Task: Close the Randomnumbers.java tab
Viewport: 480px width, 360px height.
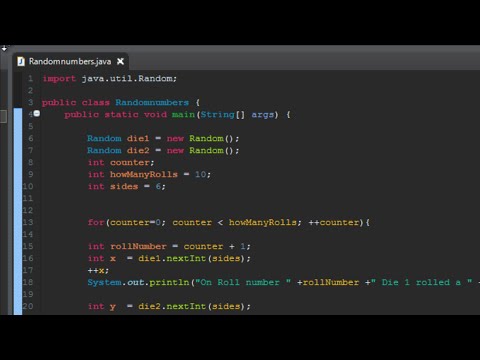Action: click(120, 62)
